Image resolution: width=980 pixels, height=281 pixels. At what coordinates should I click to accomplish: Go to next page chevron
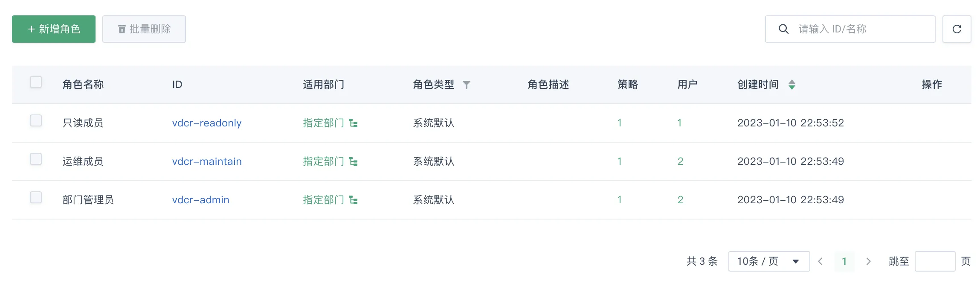[x=868, y=261]
